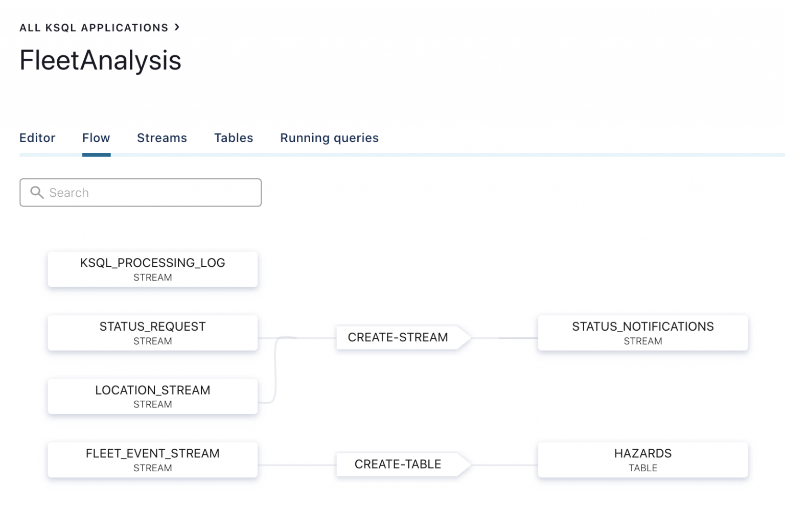Open the STATUS_REQUEST stream node

[152, 332]
